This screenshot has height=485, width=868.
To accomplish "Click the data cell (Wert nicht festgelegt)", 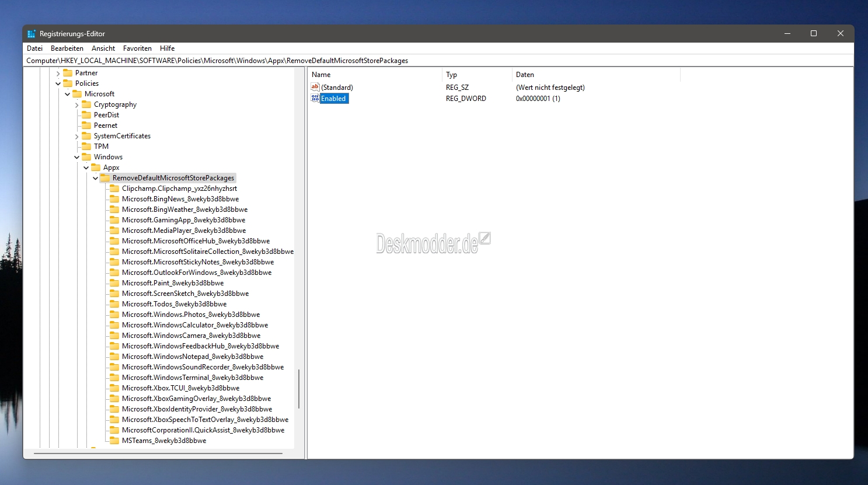I will (550, 88).
